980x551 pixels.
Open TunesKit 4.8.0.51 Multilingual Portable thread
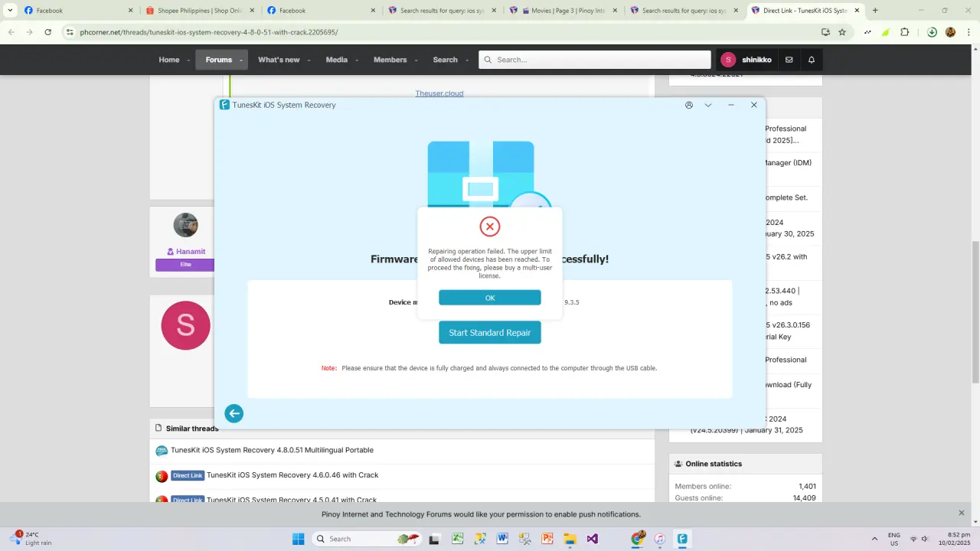272,450
